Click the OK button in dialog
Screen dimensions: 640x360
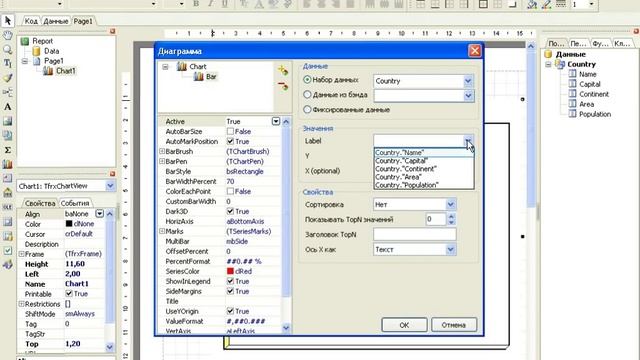(404, 325)
